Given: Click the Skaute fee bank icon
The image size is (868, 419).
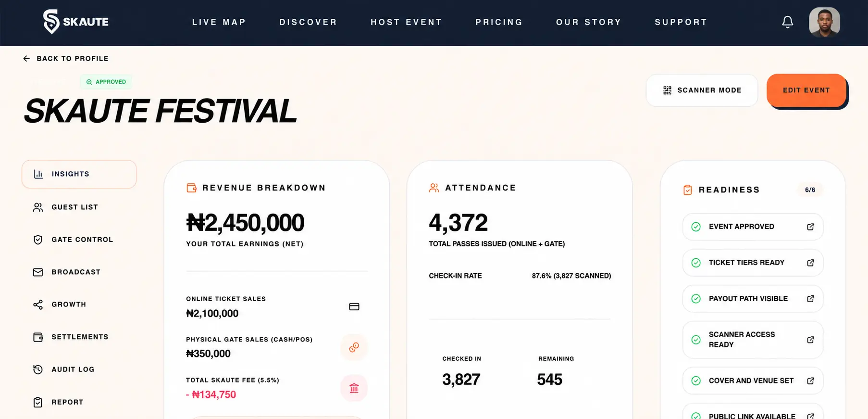Looking at the screenshot, I should [354, 388].
